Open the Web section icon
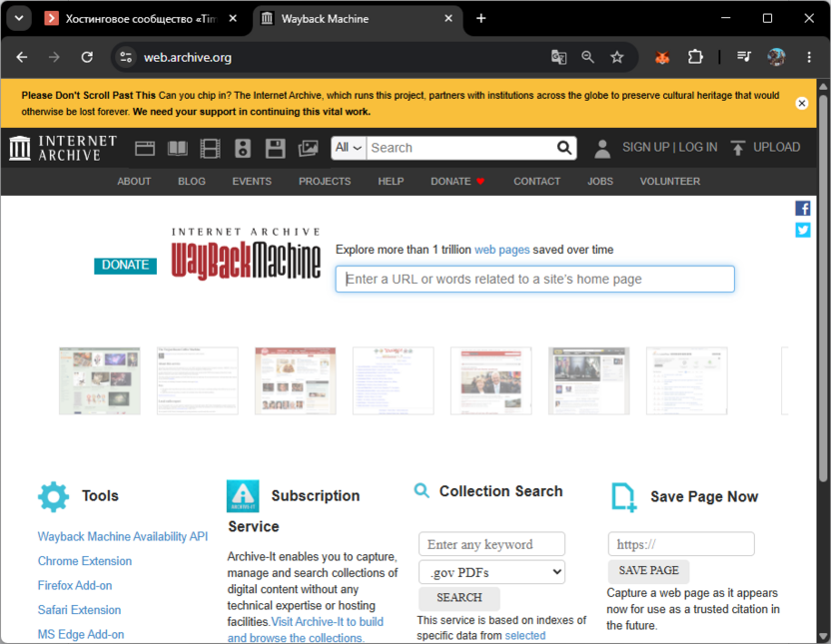Image resolution: width=831 pixels, height=644 pixels. [x=145, y=149]
